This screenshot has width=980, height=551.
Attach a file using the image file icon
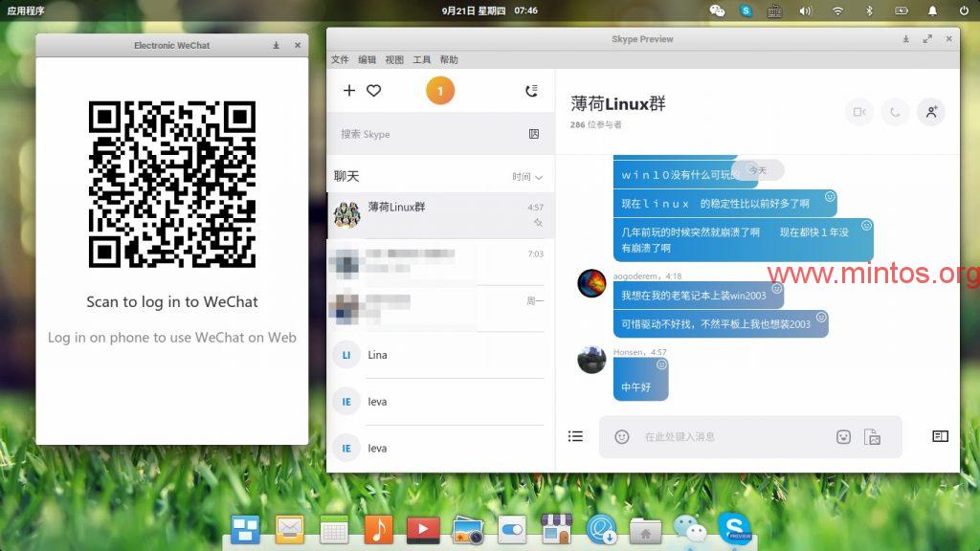point(872,436)
